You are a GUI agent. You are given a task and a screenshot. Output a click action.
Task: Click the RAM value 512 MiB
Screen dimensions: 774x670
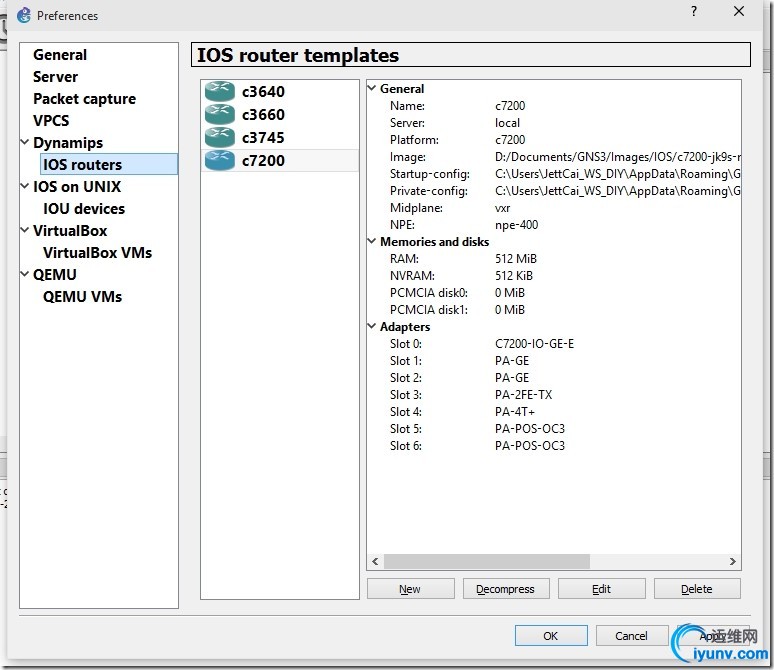click(x=515, y=259)
